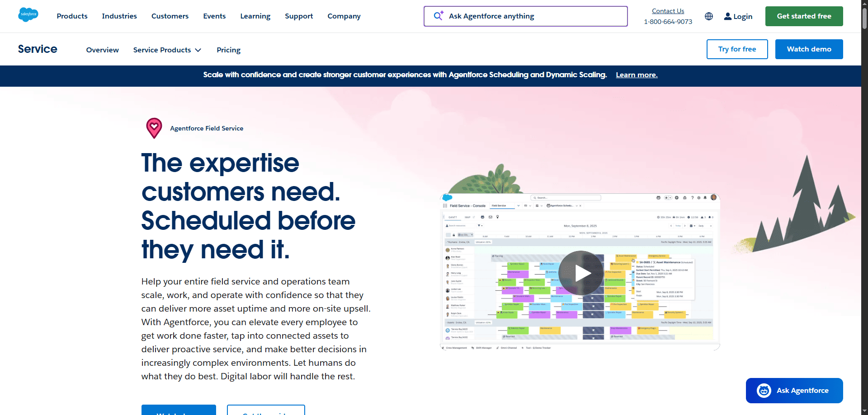Click the Salesforce cloud logo
This screenshot has width=868, height=415.
point(28,15)
